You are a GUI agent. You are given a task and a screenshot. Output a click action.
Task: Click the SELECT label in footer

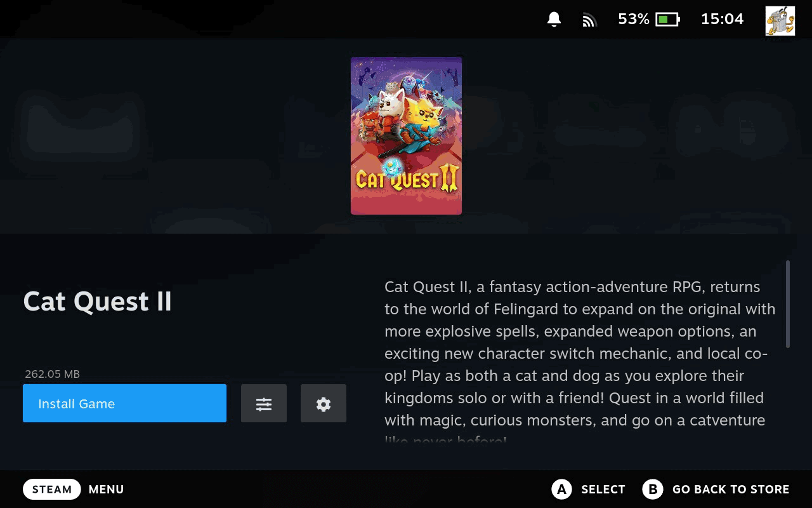(603, 490)
